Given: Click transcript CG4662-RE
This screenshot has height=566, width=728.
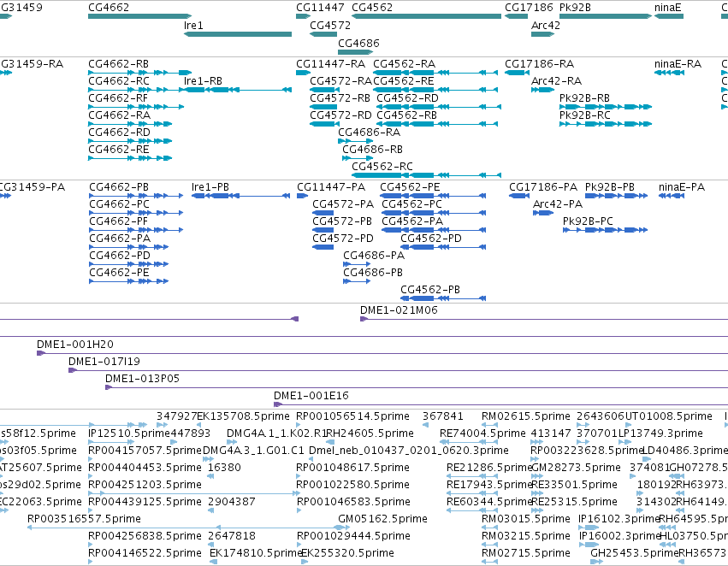Looking at the screenshot, I should coord(119,150).
